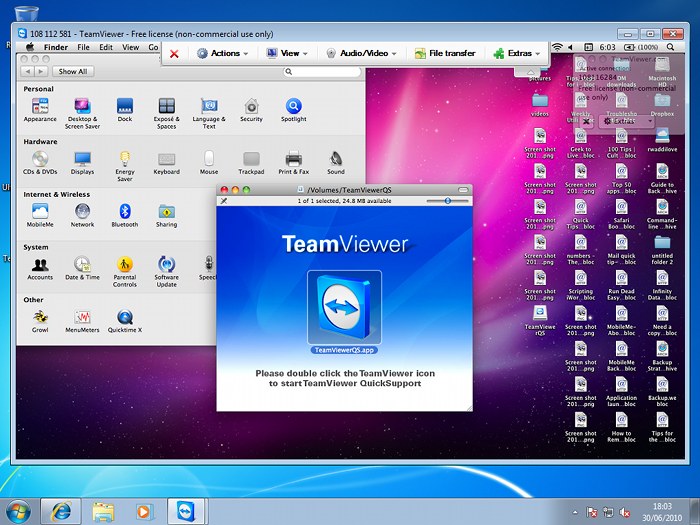Open the Growl preference pane
Viewport: 700px width, 525px height.
40,321
